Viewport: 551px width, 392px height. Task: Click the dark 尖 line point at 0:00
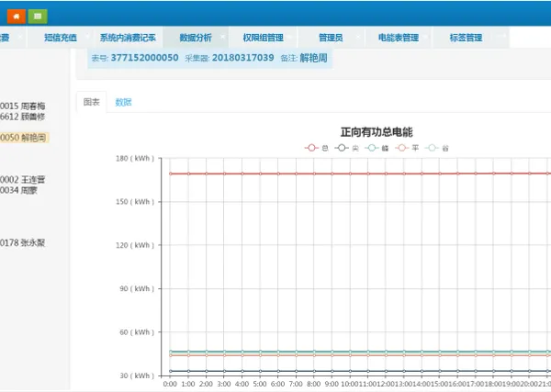(x=171, y=371)
